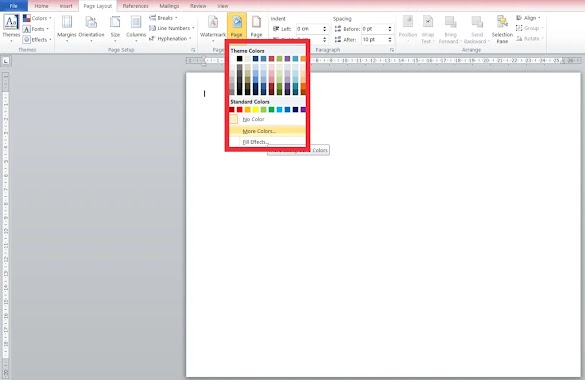Open theme Colors dropdown
The width and height of the screenshot is (585, 380).
37,18
